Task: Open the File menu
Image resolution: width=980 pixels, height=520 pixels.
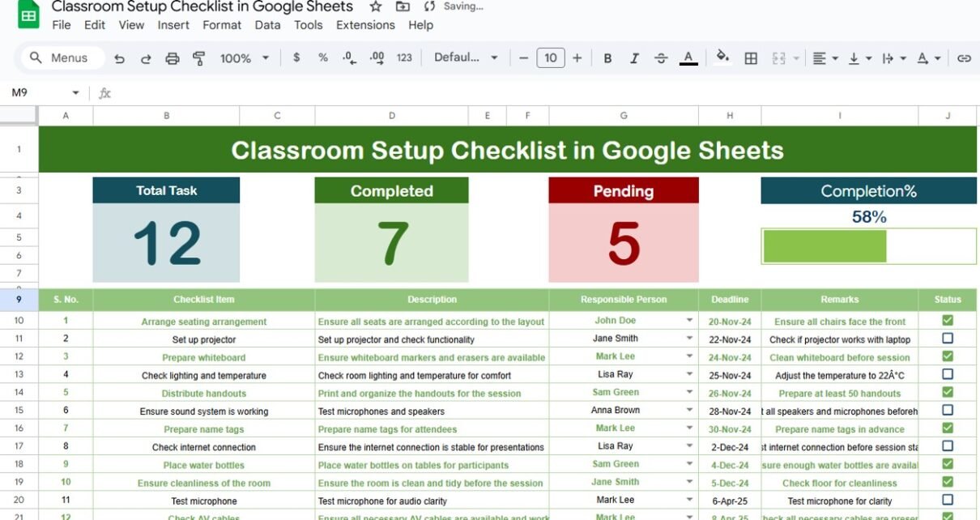Action: click(62, 25)
